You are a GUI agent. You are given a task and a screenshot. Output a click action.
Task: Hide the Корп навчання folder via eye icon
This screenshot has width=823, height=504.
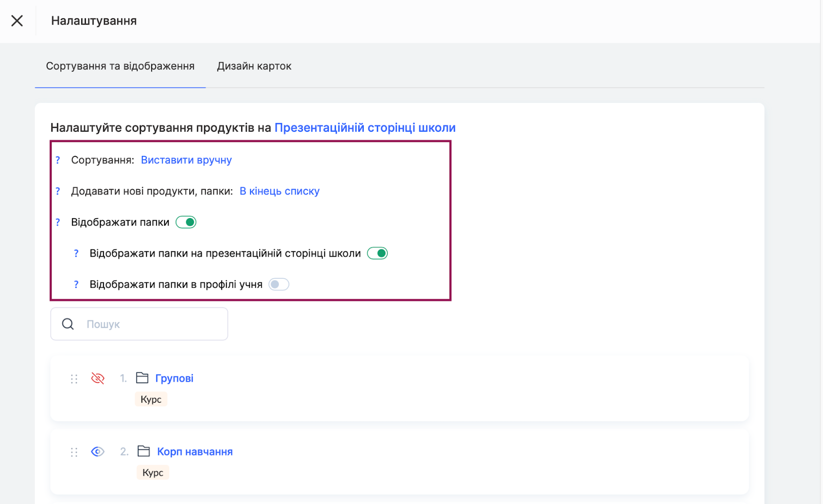[x=98, y=452]
